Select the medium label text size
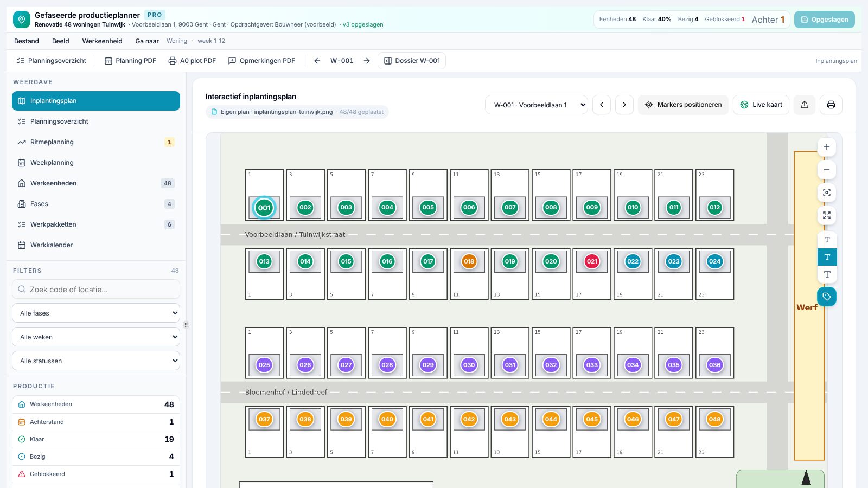This screenshot has width=868, height=488. coord(827,257)
